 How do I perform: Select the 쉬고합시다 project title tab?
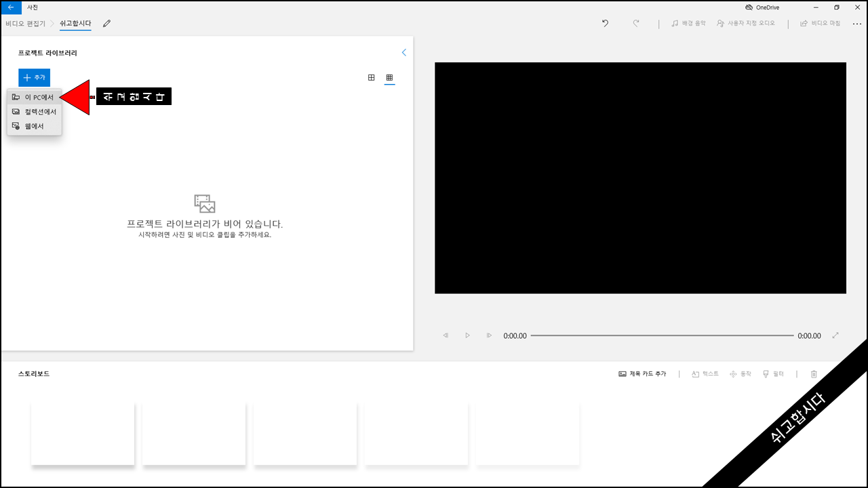(75, 23)
